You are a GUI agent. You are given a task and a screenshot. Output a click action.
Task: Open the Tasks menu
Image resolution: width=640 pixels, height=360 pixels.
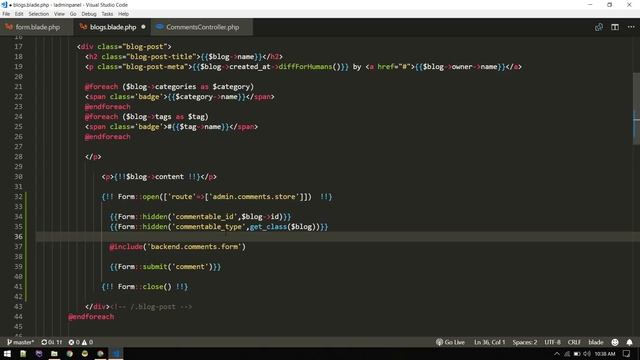[x=107, y=14]
